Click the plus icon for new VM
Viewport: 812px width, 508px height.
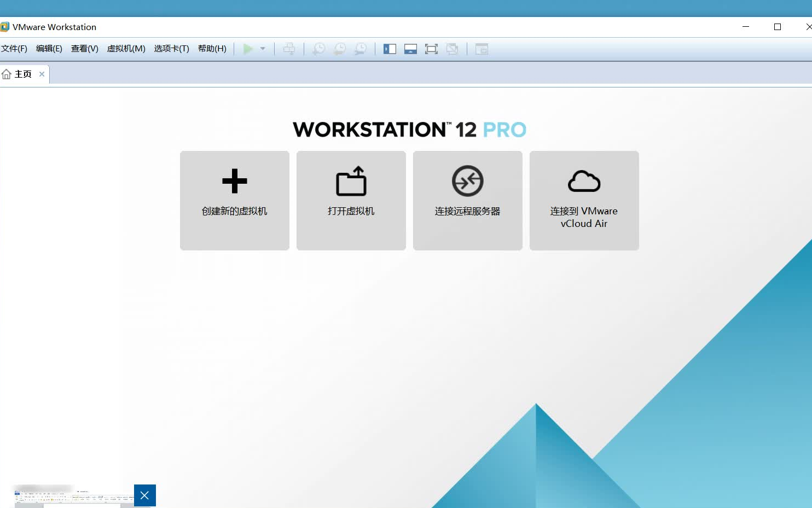pos(235,181)
